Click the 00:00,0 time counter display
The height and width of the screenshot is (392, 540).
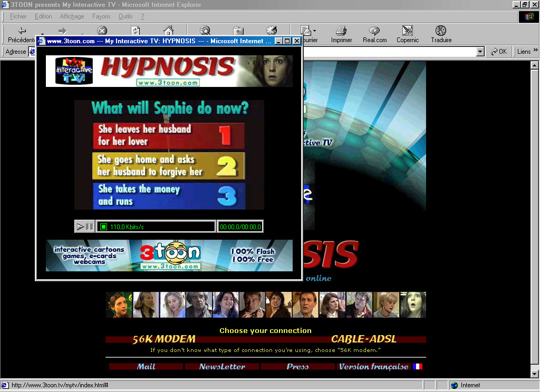tap(240, 227)
